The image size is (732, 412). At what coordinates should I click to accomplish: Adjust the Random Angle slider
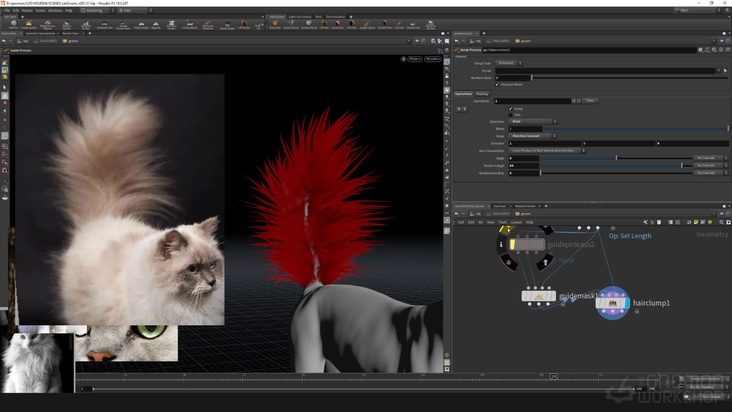coord(616,165)
